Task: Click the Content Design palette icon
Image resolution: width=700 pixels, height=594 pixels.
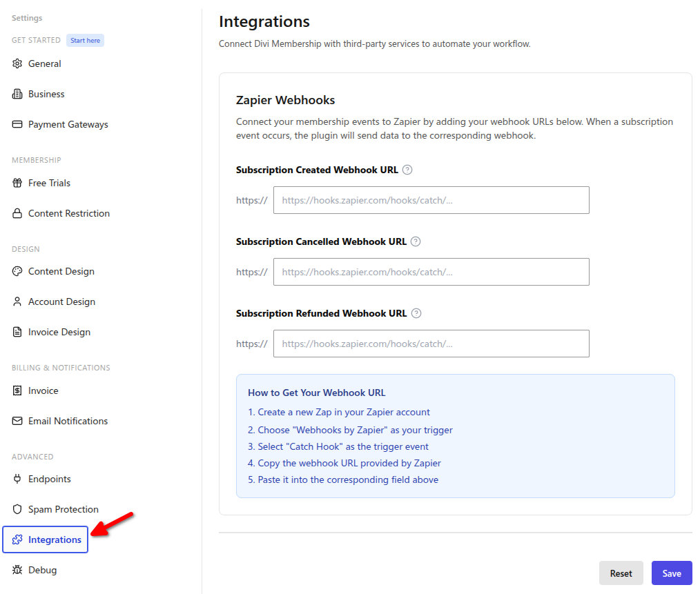Action: click(17, 271)
